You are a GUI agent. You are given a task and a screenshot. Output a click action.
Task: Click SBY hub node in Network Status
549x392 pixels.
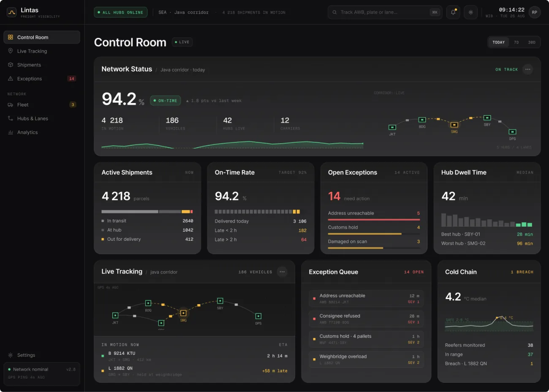487,118
